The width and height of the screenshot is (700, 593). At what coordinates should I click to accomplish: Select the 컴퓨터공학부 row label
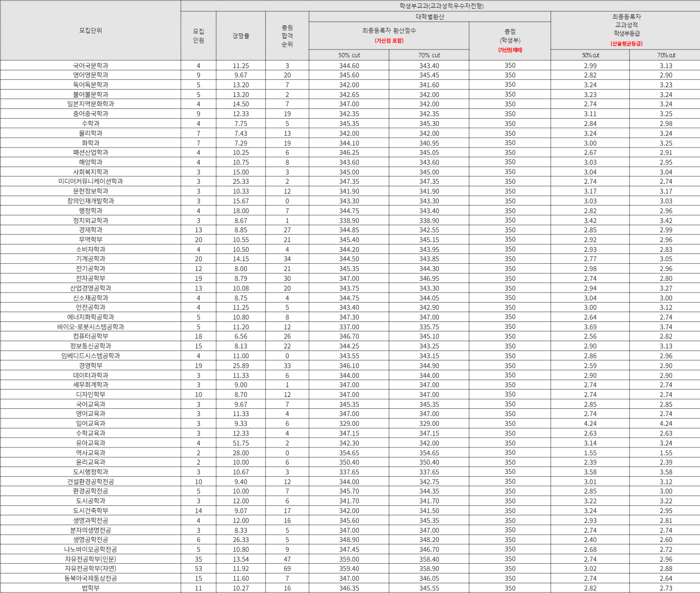point(91,336)
